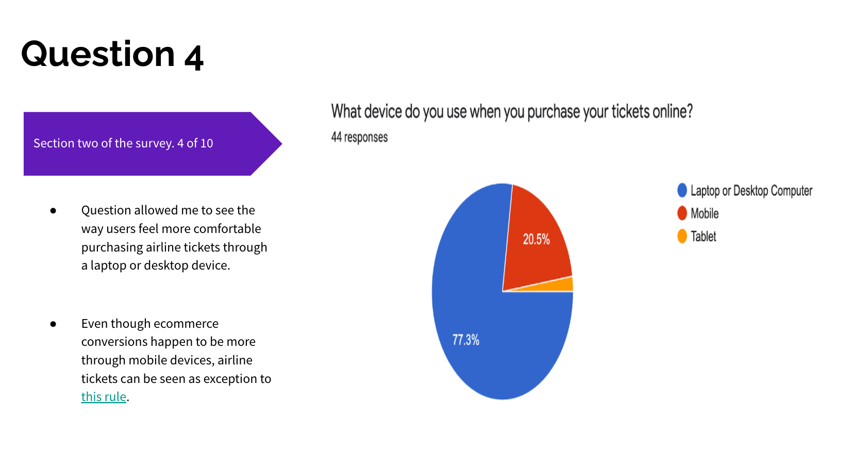Click the 20.5% label on the pie chart

[x=536, y=239]
